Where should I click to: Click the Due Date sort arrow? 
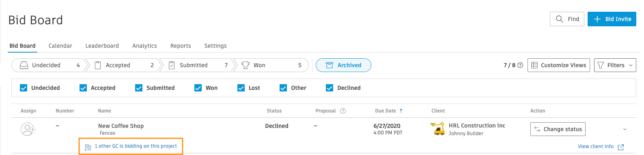pos(401,111)
